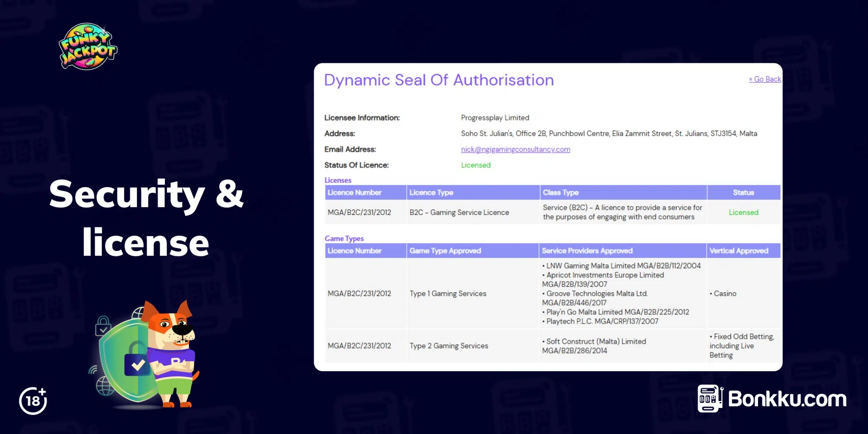The width and height of the screenshot is (868, 434).
Task: Click the Status Of Licence label
Action: [356, 165]
